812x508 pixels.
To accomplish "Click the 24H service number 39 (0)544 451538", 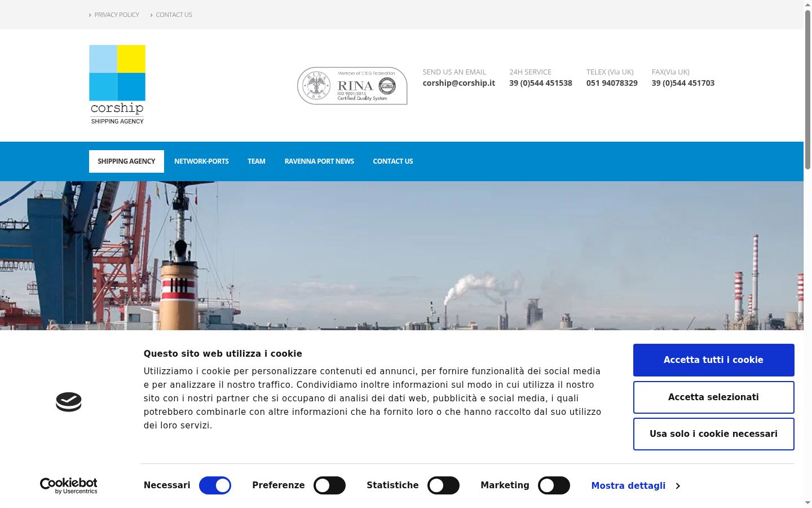I will coord(541,83).
